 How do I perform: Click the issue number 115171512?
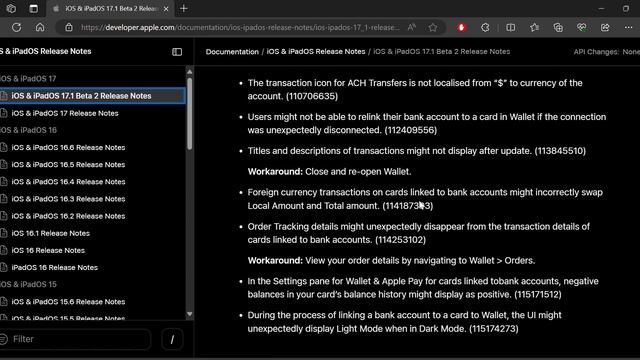538,294
